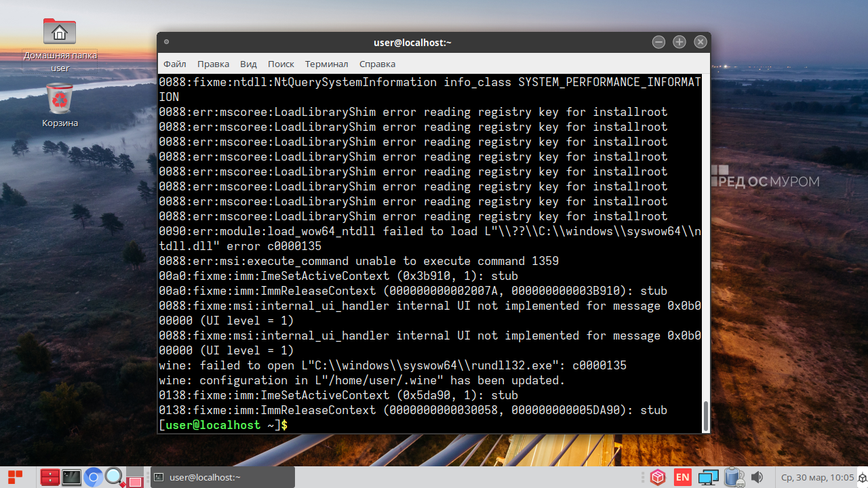The image size is (868, 488).
Task: Expand the Терминал menu
Action: click(326, 64)
